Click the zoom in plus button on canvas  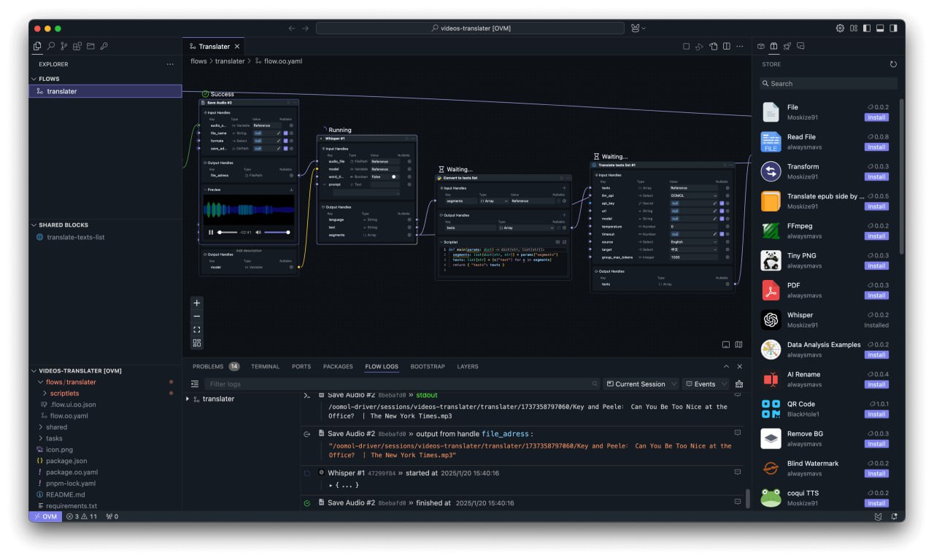[x=196, y=303]
